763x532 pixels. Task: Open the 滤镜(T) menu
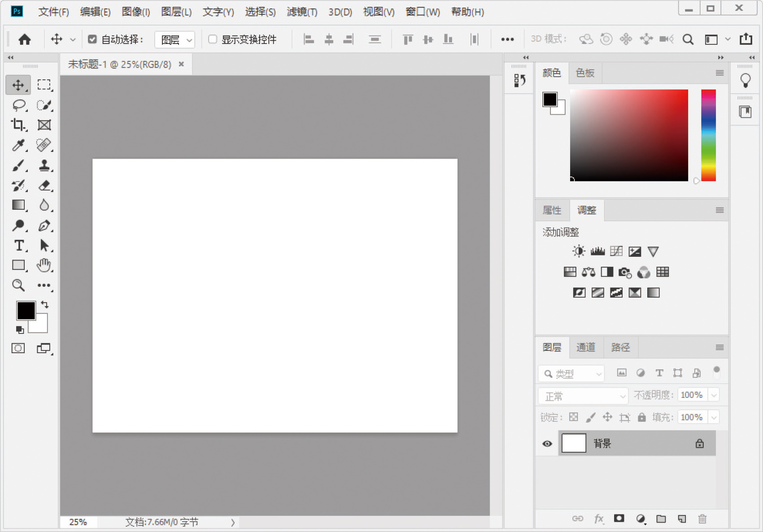point(302,12)
